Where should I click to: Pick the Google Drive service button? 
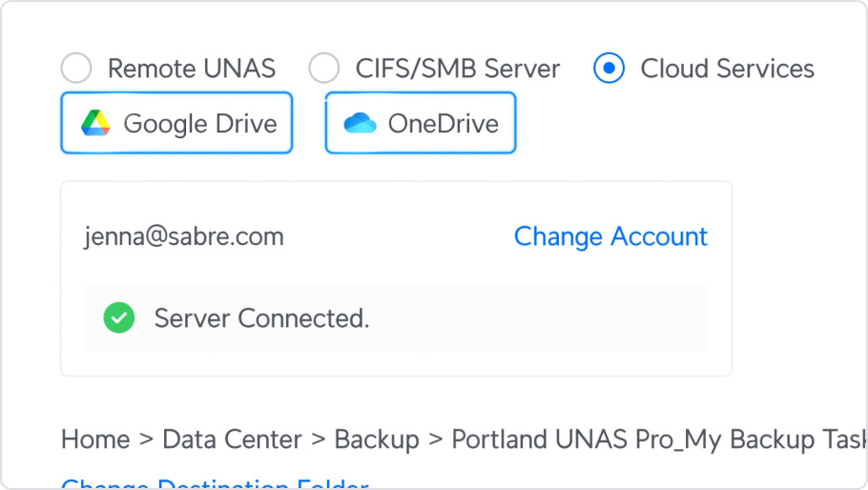coord(176,123)
